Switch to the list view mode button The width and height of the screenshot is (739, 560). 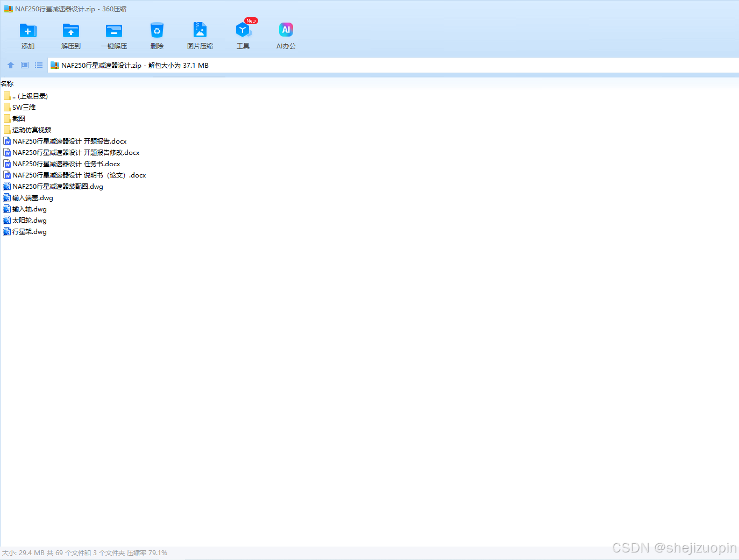coord(39,65)
